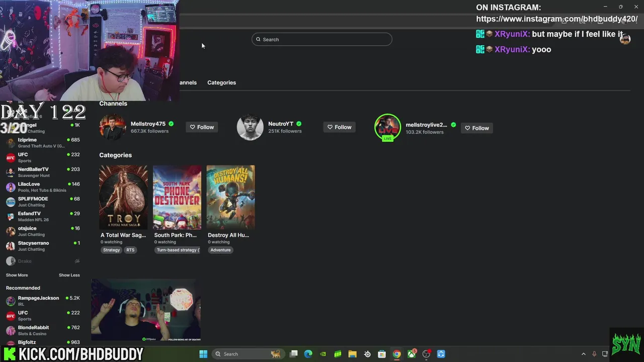The width and height of the screenshot is (644, 362).
Task: Open the NeutroYT channel name
Action: coord(281,124)
